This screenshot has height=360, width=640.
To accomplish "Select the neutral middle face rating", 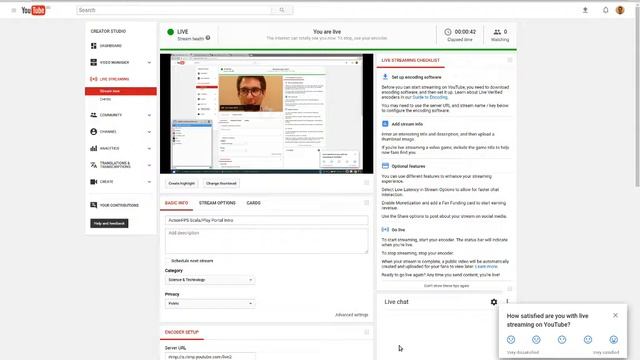I will 562,340.
